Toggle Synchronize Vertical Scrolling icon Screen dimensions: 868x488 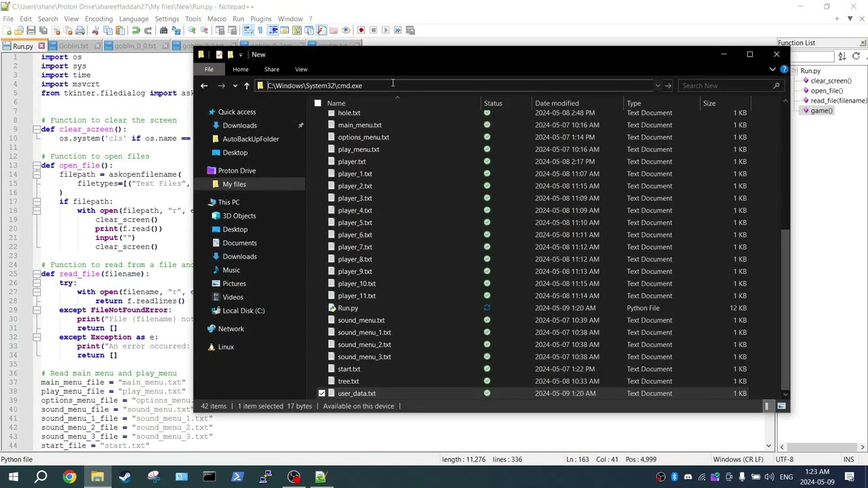220,30
